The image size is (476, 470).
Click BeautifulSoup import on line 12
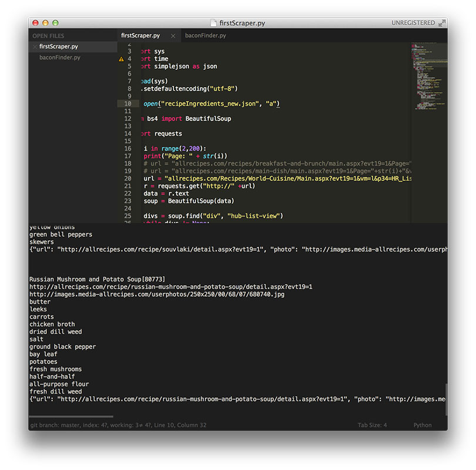click(208, 119)
